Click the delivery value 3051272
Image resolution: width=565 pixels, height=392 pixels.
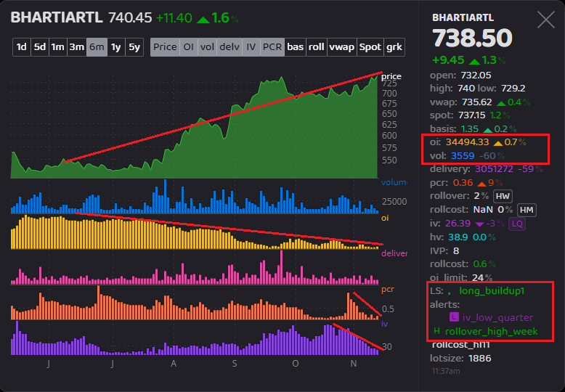[495, 168]
